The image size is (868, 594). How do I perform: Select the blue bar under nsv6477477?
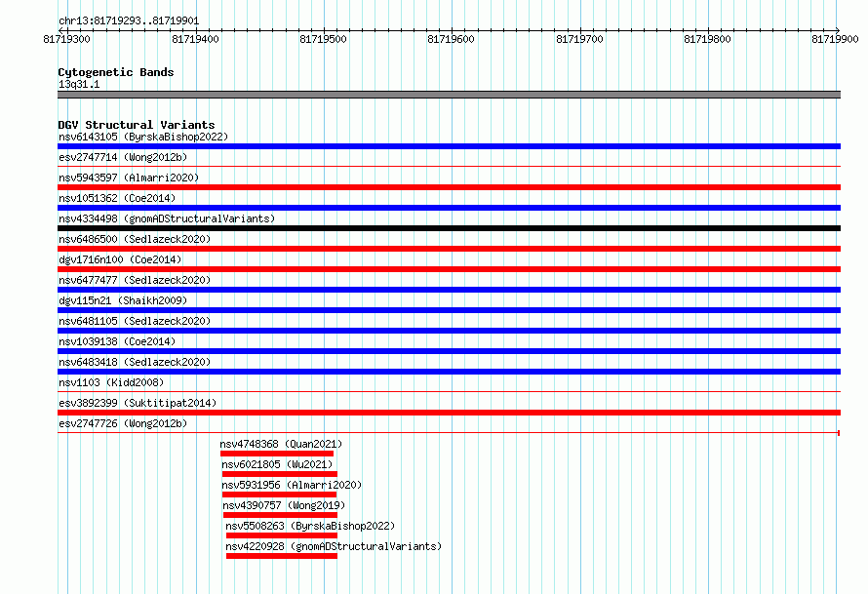pyautogui.click(x=449, y=290)
